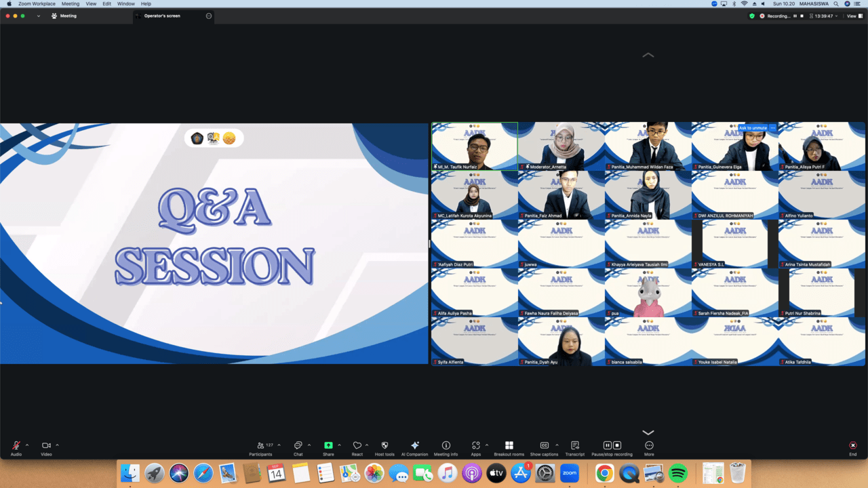Open the React emoji options
This screenshot has width=868, height=488.
[357, 446]
